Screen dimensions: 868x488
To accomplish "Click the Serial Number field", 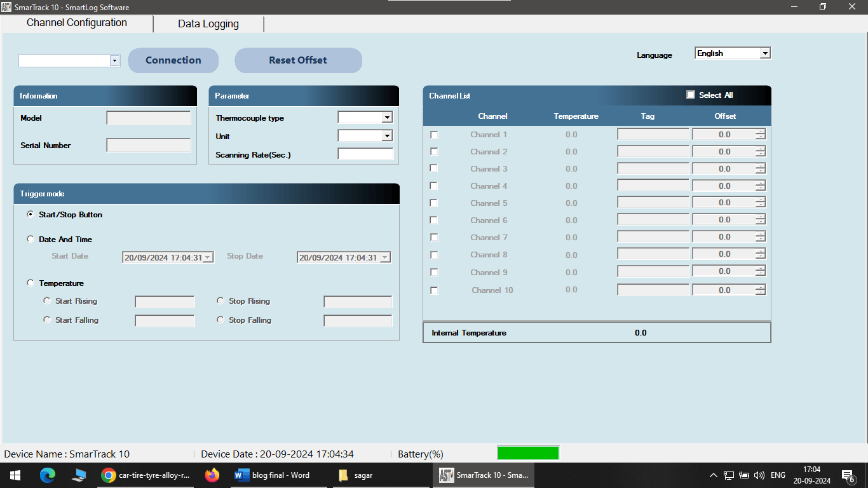I will pyautogui.click(x=149, y=146).
